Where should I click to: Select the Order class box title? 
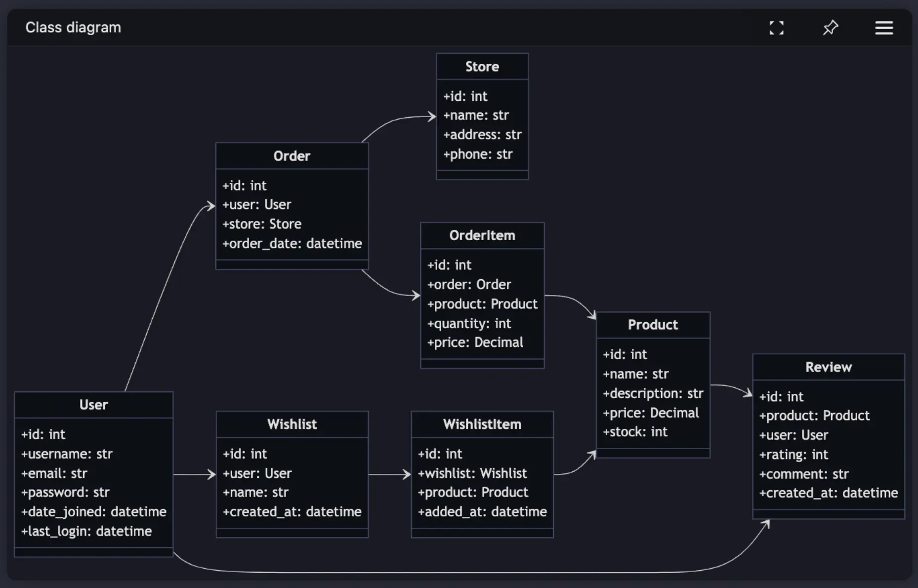(x=292, y=156)
